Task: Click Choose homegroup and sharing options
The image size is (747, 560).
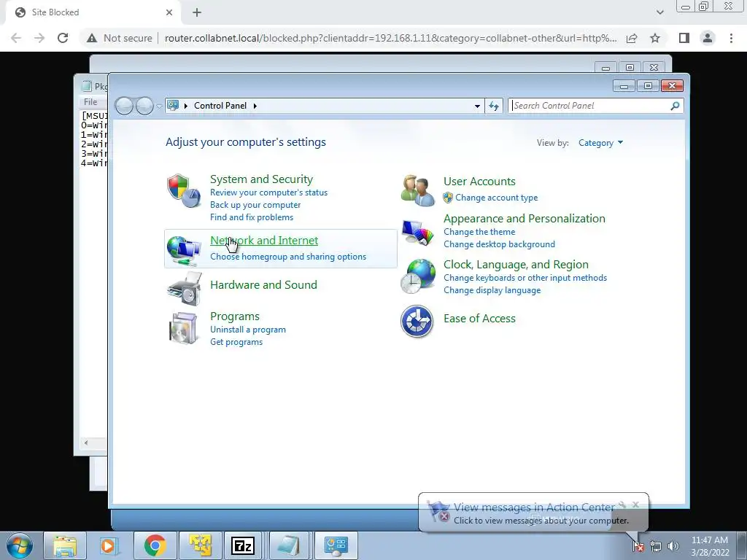Action: 288,257
